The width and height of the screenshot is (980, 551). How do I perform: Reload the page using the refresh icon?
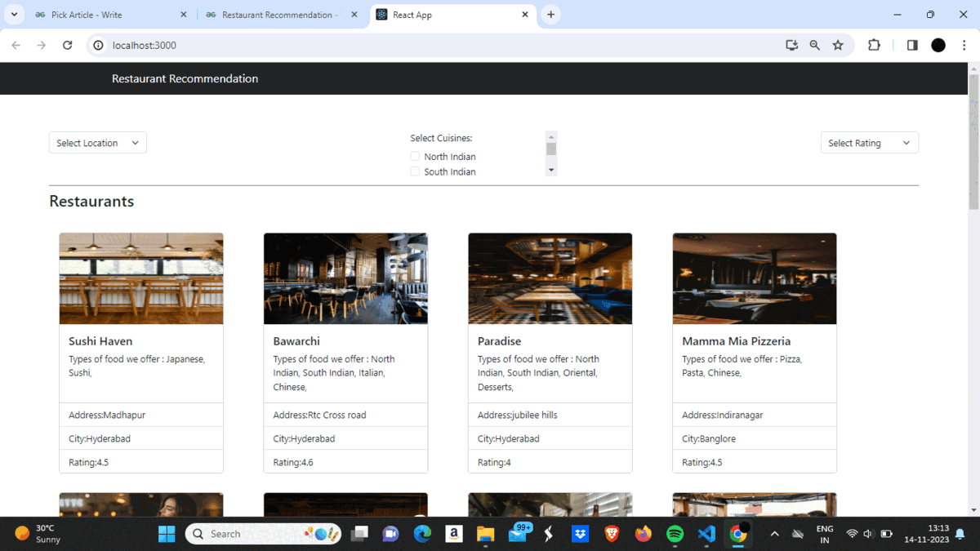pos(68,45)
